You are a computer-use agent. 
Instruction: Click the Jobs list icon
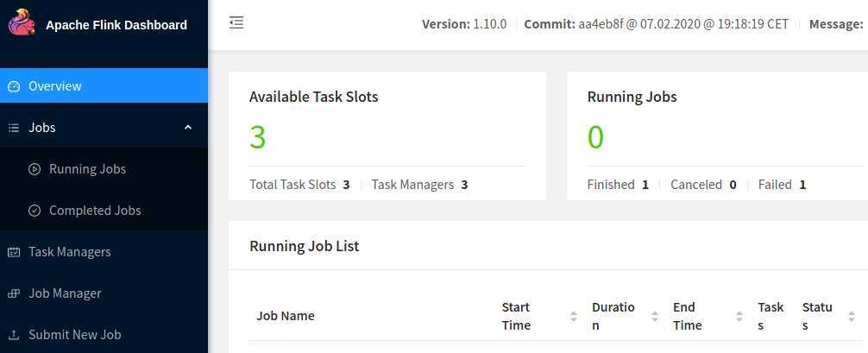coord(14,128)
